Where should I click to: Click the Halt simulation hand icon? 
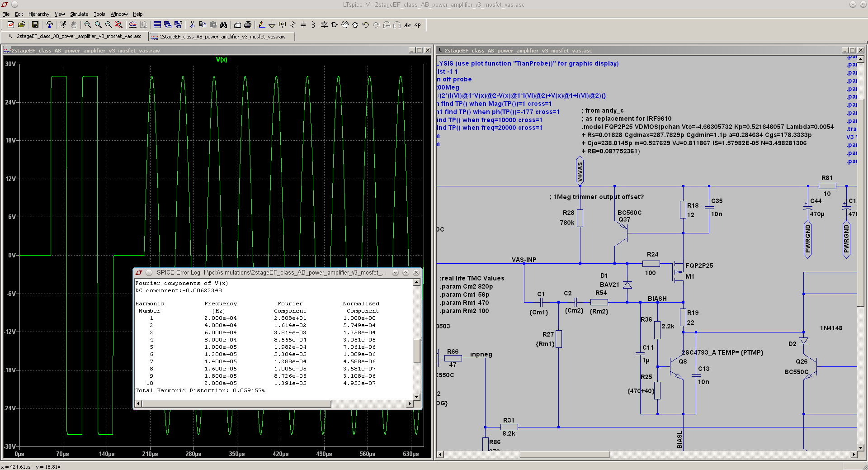click(x=73, y=25)
